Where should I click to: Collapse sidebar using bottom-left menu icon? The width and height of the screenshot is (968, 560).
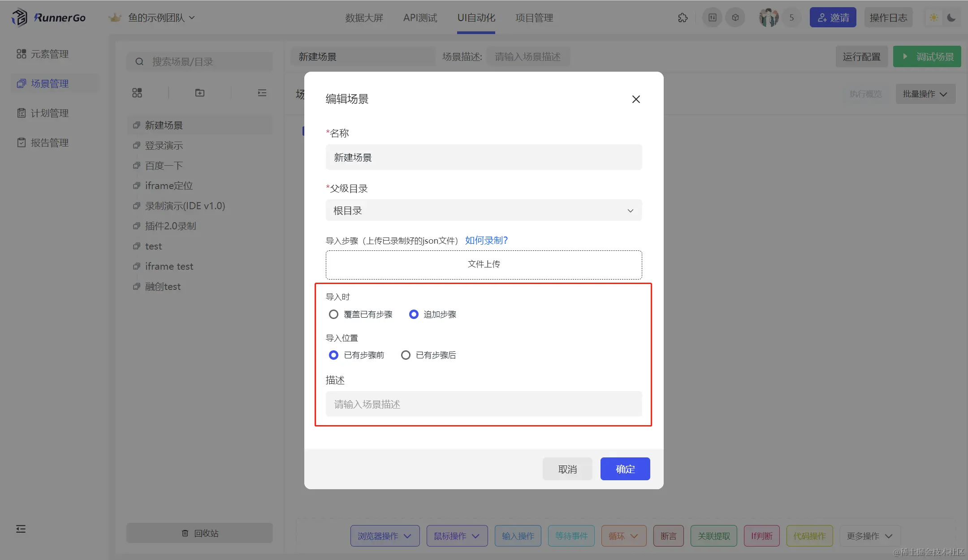(21, 529)
